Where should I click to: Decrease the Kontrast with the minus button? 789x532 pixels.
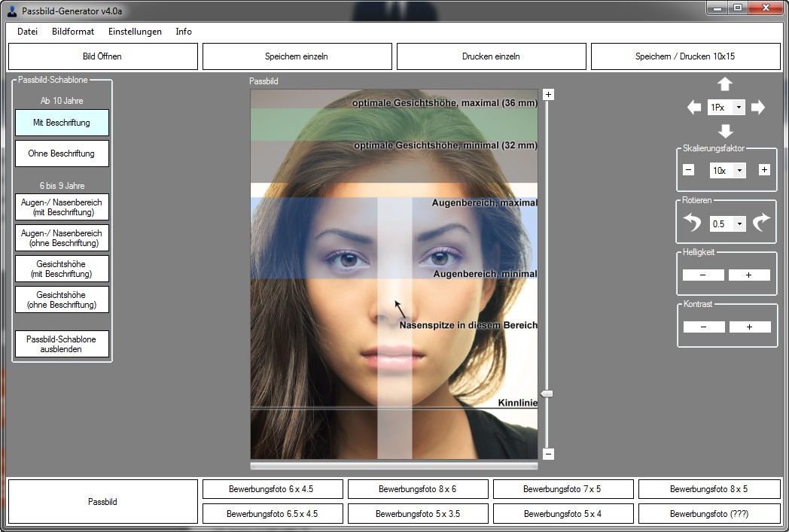point(703,327)
